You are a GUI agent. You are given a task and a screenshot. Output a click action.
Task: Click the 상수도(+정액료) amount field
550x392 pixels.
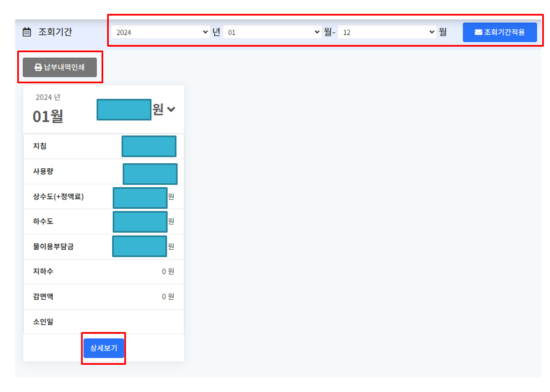click(140, 197)
